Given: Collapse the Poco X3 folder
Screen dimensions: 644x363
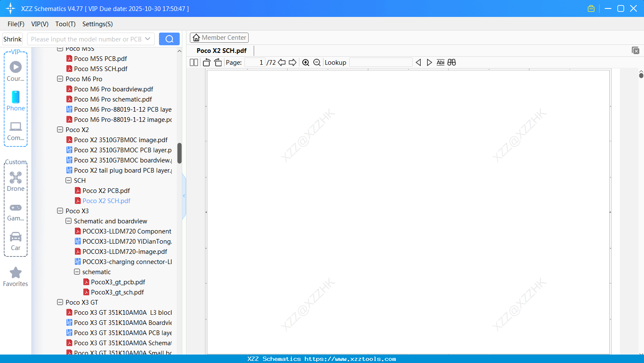Looking at the screenshot, I should [60, 211].
